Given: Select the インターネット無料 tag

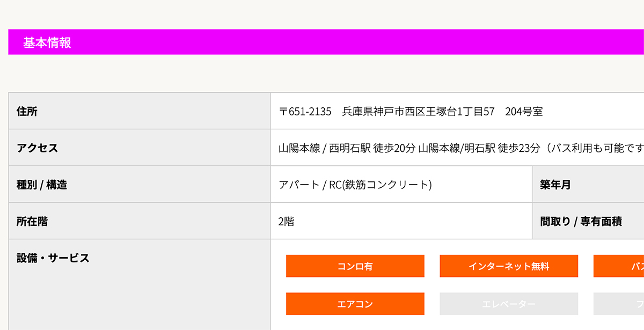Looking at the screenshot, I should click(509, 266).
